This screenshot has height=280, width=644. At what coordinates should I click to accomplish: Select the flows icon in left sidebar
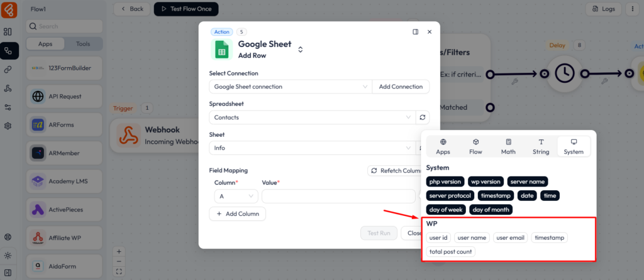click(x=8, y=51)
